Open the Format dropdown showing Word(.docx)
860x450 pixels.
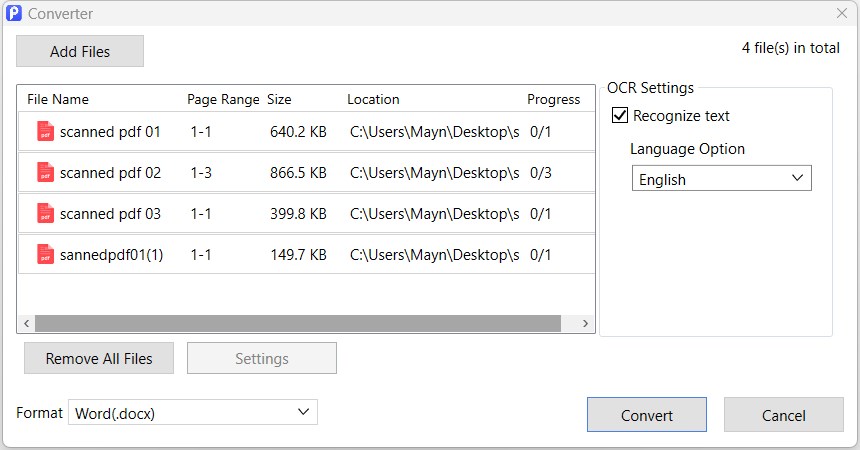pos(192,412)
